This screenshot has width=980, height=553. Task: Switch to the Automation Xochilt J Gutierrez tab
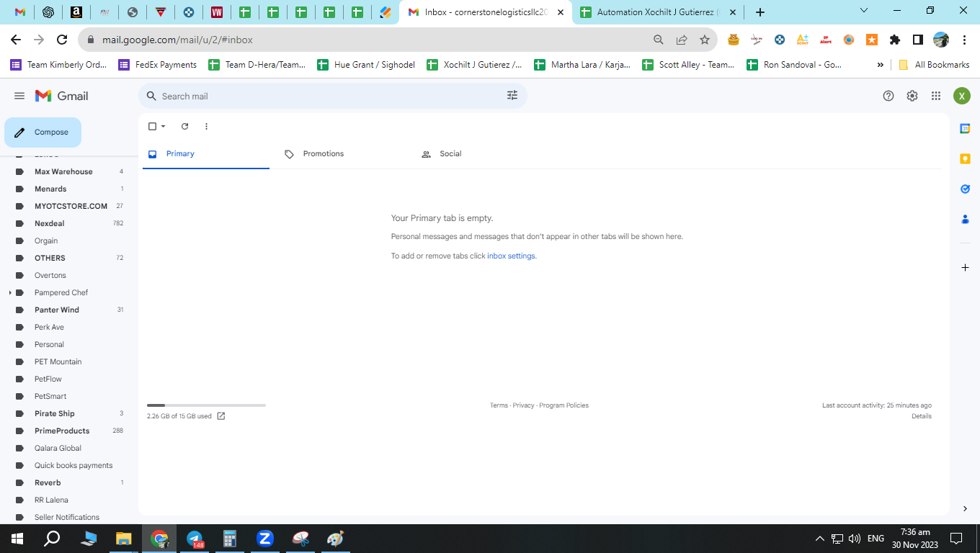click(x=659, y=12)
